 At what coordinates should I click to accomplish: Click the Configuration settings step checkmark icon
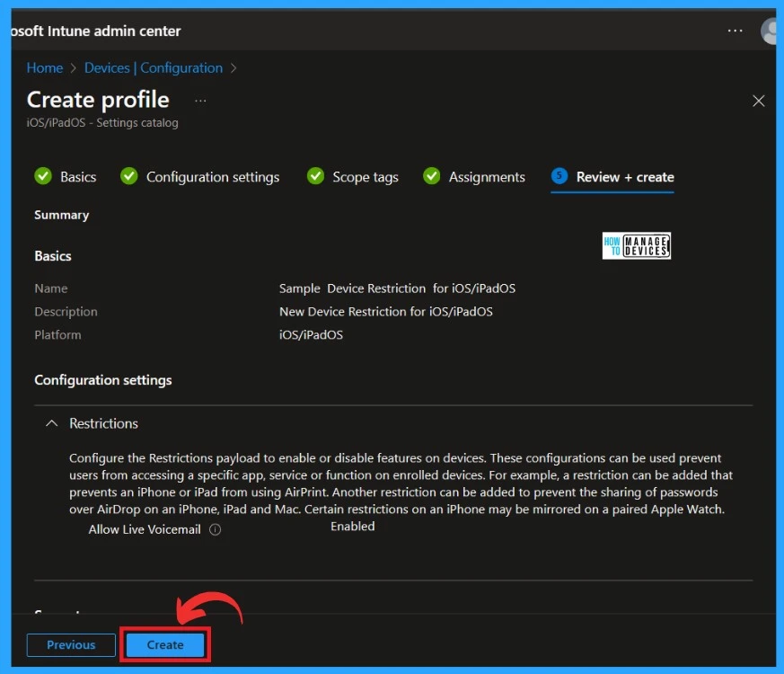coord(129,176)
